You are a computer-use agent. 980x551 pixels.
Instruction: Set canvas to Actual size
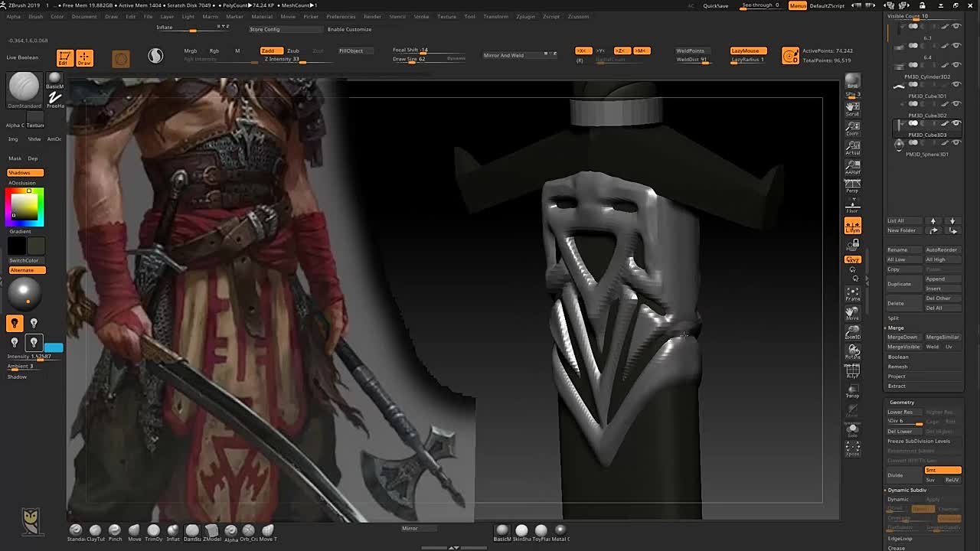pyautogui.click(x=852, y=148)
